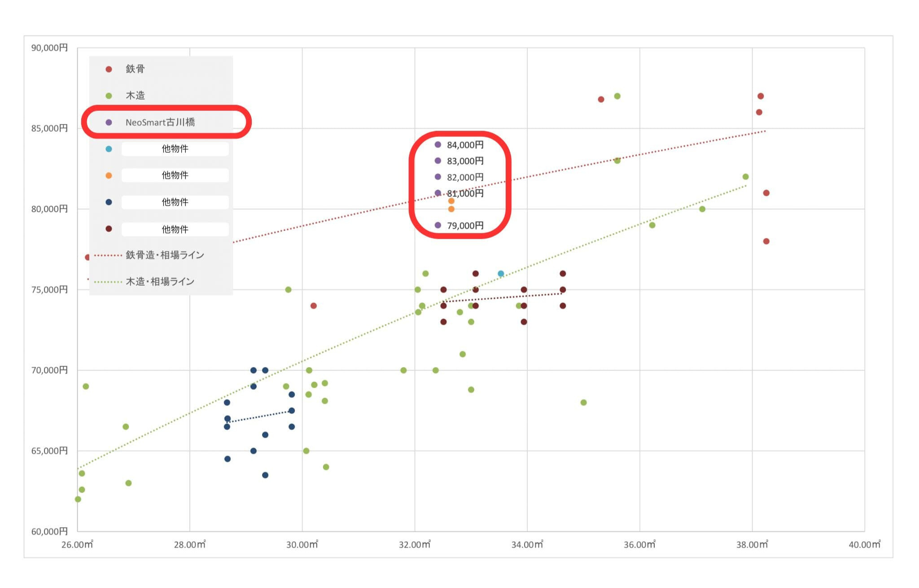Click the 84,000円 data label
The height and width of the screenshot is (588, 919).
[x=465, y=145]
